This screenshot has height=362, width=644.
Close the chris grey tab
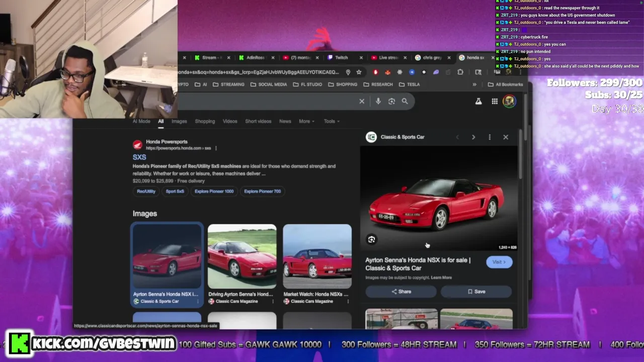click(x=449, y=58)
